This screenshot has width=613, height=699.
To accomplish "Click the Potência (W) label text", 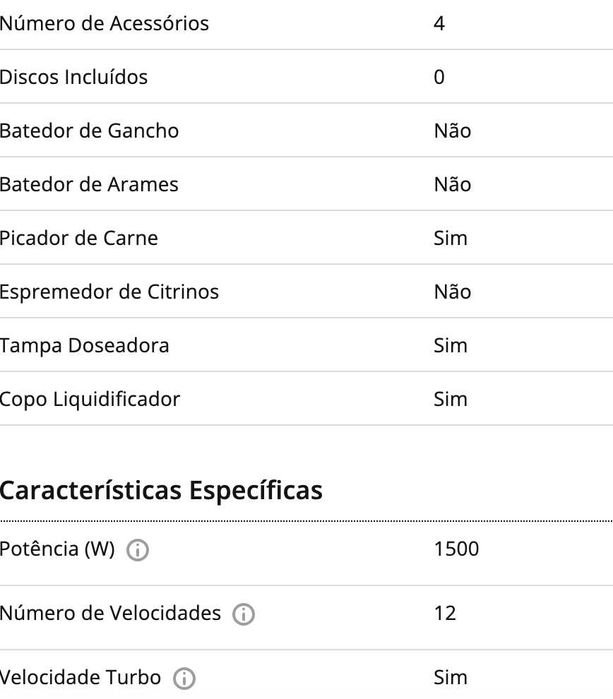I will [x=57, y=549].
